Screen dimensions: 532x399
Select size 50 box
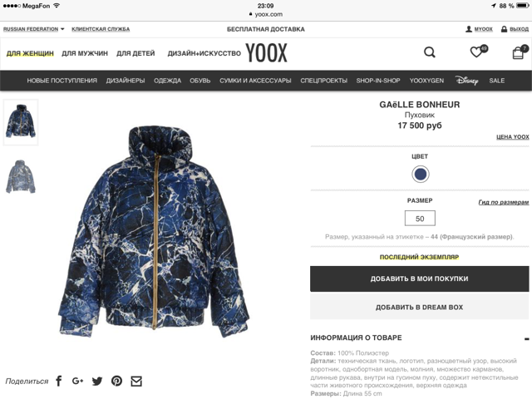(420, 219)
